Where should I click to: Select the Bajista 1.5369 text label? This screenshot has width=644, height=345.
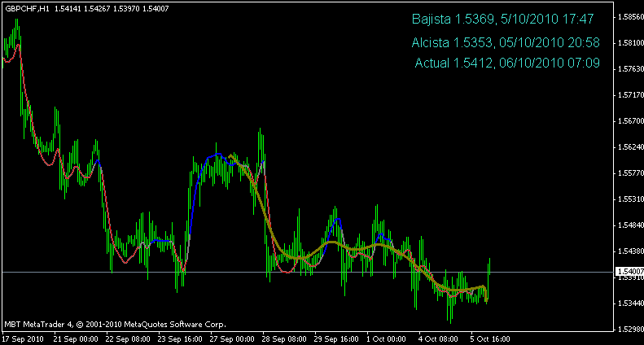pos(502,19)
